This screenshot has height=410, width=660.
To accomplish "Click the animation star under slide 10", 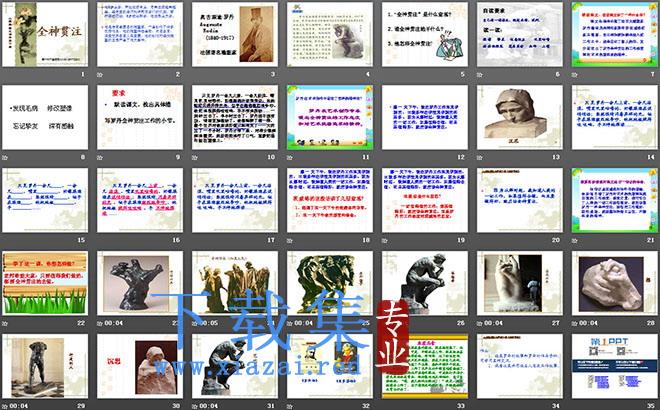I will point(195,157).
